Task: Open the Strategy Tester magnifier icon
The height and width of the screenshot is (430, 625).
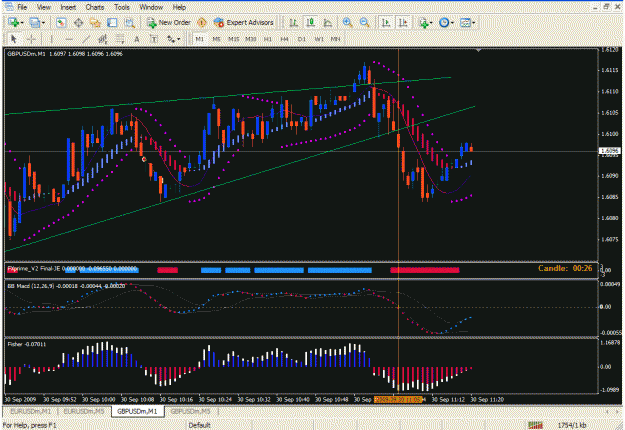Action: (130, 23)
